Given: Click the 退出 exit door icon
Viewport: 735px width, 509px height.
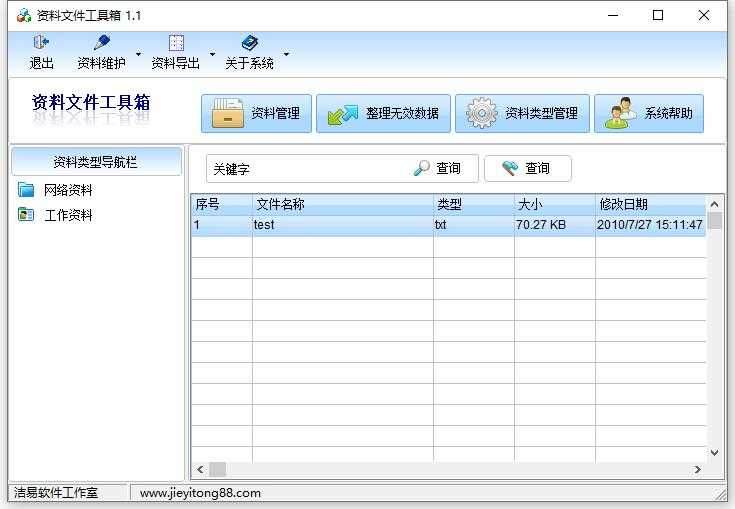Looking at the screenshot, I should [41, 43].
